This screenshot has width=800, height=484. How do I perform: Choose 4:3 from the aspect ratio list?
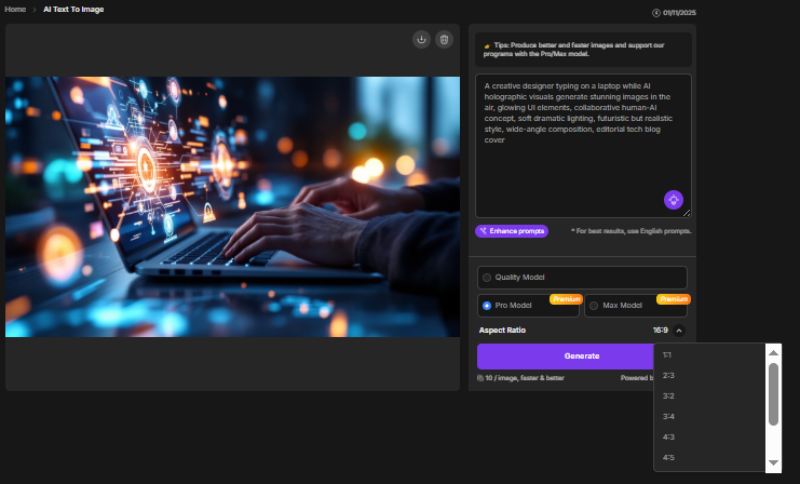[668, 437]
